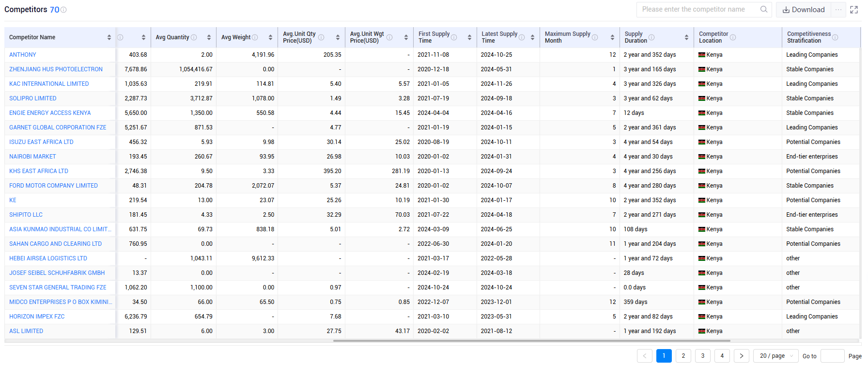Go to page 3
This screenshot has height=367, width=868.
[x=703, y=356]
